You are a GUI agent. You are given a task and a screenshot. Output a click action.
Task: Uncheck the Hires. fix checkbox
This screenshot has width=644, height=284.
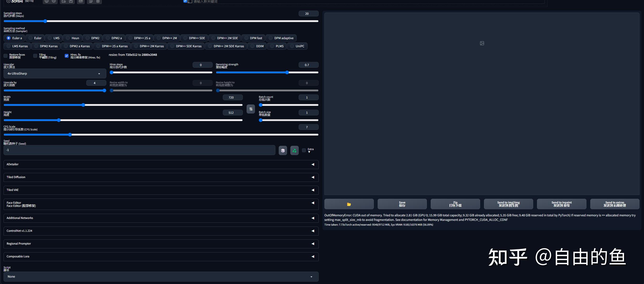click(67, 56)
